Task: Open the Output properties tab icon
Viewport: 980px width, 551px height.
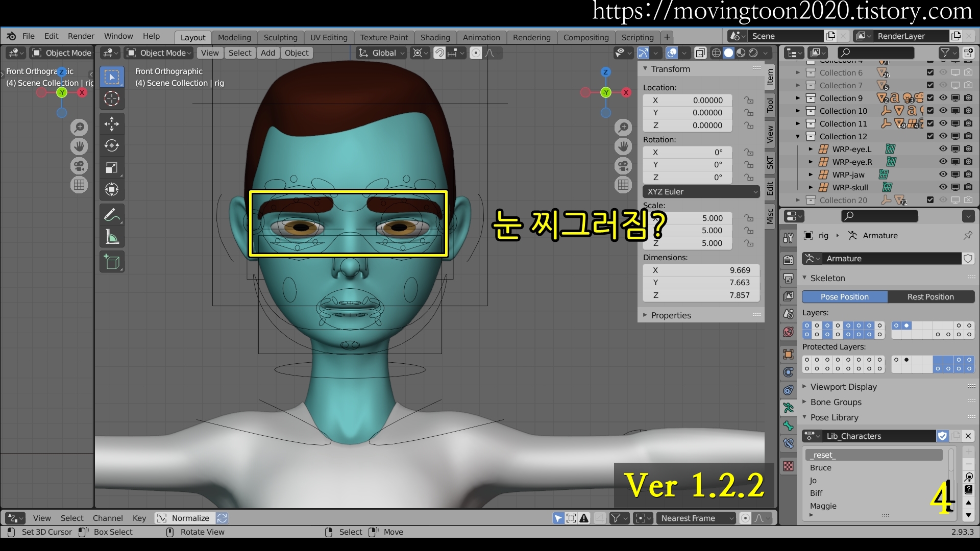Action: pyautogui.click(x=789, y=279)
